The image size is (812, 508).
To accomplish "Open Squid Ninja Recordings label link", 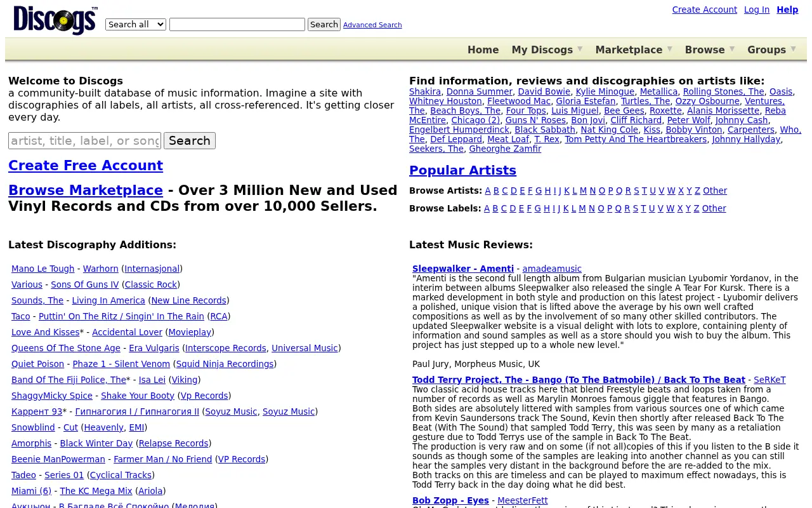I will tap(225, 364).
